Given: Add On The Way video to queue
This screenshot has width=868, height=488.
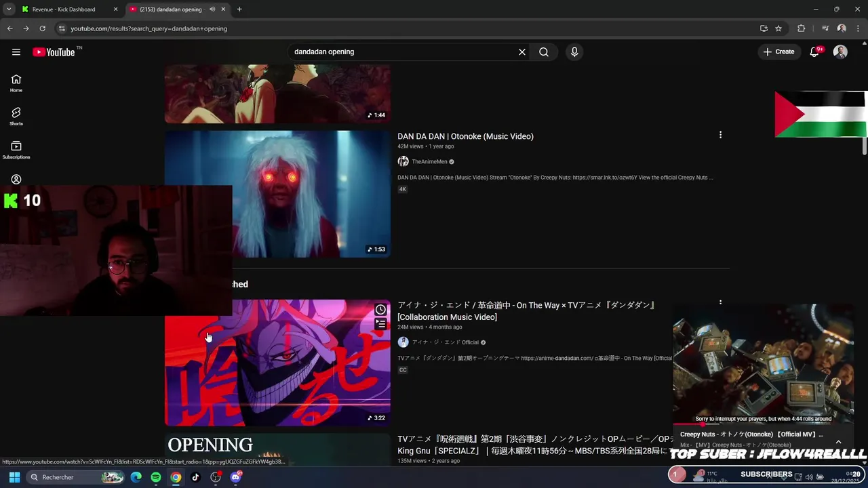Looking at the screenshot, I should 381,325.
